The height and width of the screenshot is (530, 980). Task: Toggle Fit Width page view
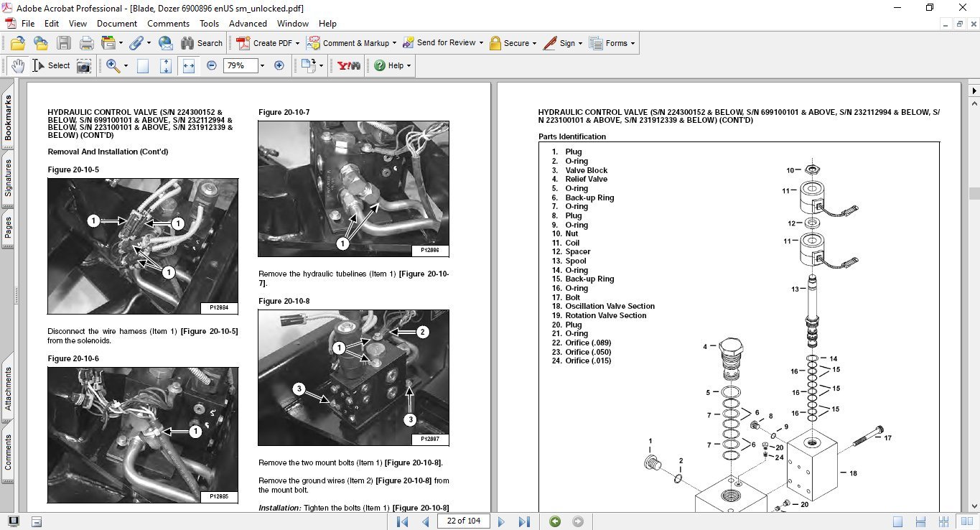[188, 65]
